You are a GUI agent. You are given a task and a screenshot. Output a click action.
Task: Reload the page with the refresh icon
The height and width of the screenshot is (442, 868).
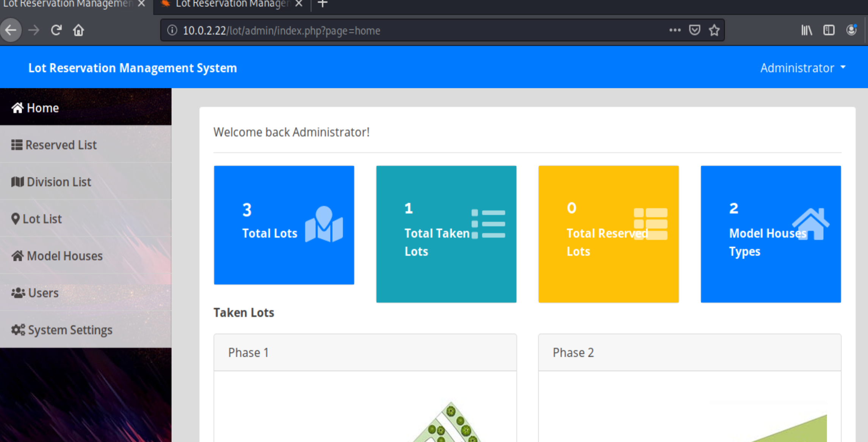click(x=56, y=30)
